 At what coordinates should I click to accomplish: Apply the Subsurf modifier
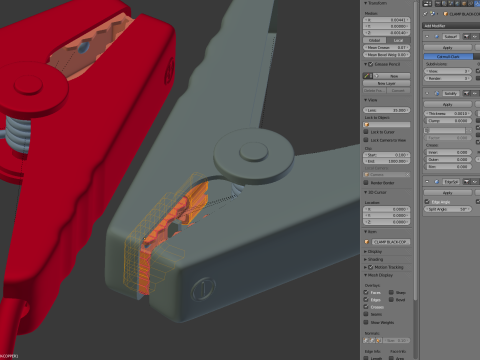pos(448,48)
